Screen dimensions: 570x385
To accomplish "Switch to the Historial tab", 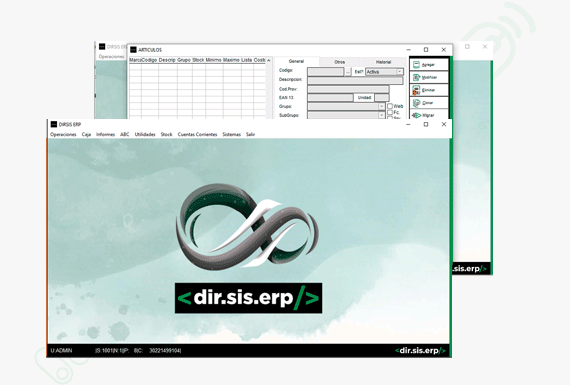I will click(383, 62).
